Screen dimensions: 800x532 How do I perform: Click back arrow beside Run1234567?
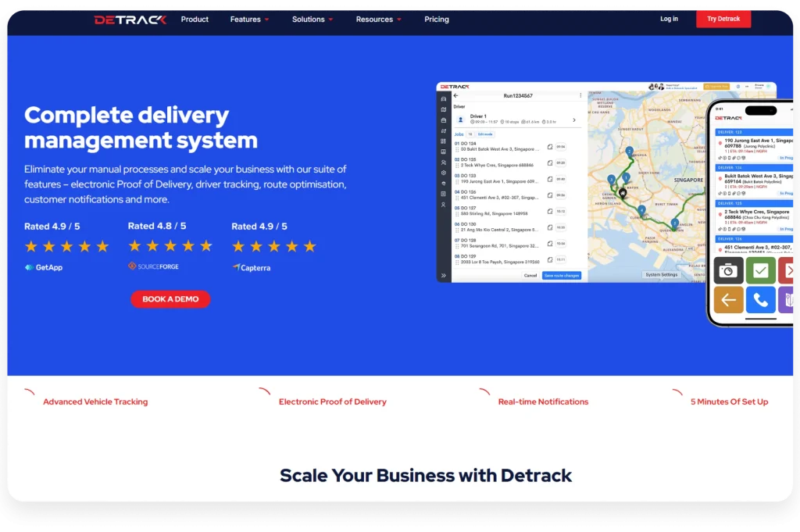pos(456,96)
